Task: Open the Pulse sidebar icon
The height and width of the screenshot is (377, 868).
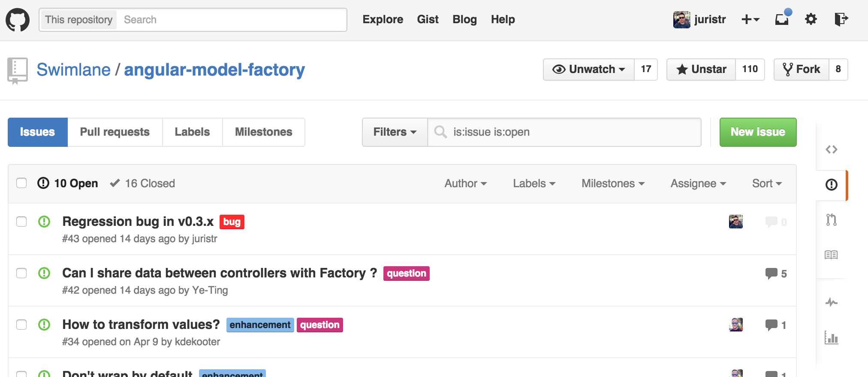Action: [x=831, y=302]
